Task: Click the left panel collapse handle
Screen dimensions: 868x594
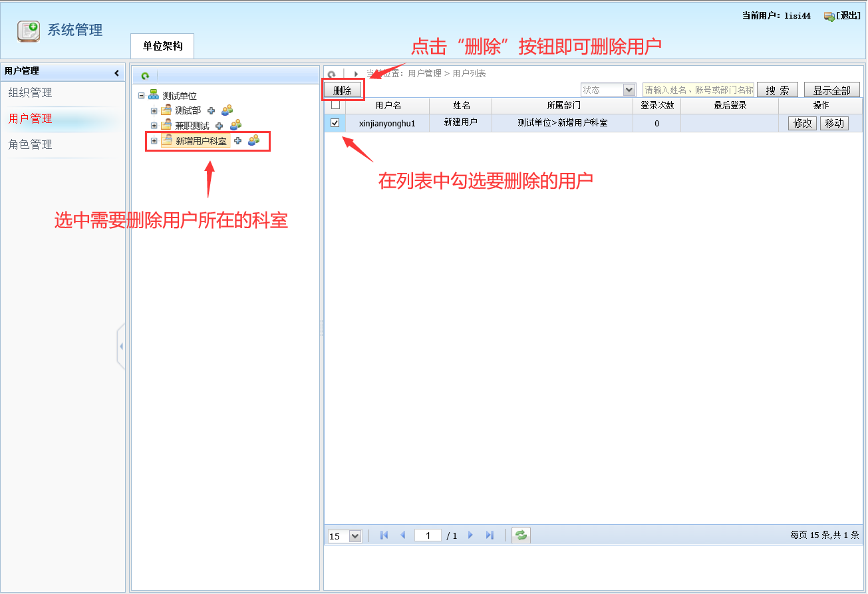Action: pos(121,347)
